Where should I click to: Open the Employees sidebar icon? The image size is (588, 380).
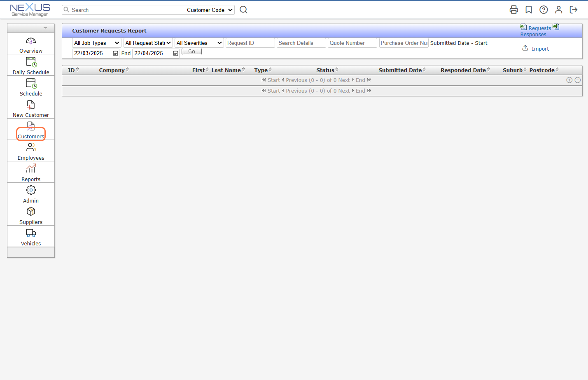[x=31, y=147]
